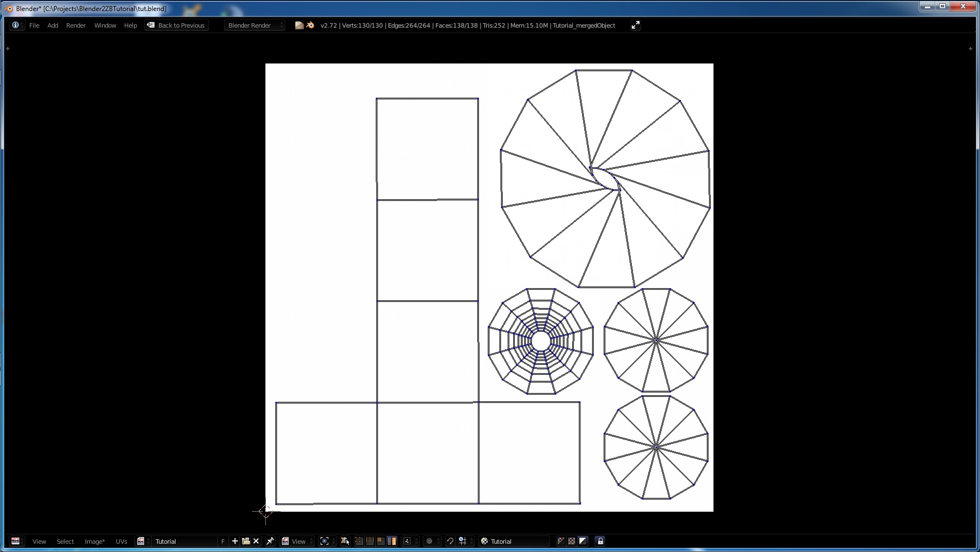Click the Tutorial image name field
Screen dimensions: 980x552
pyautogui.click(x=185, y=542)
